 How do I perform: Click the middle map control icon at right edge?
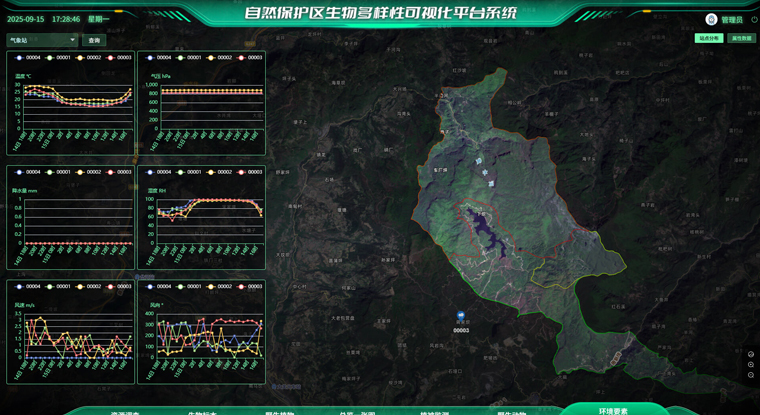click(x=751, y=365)
